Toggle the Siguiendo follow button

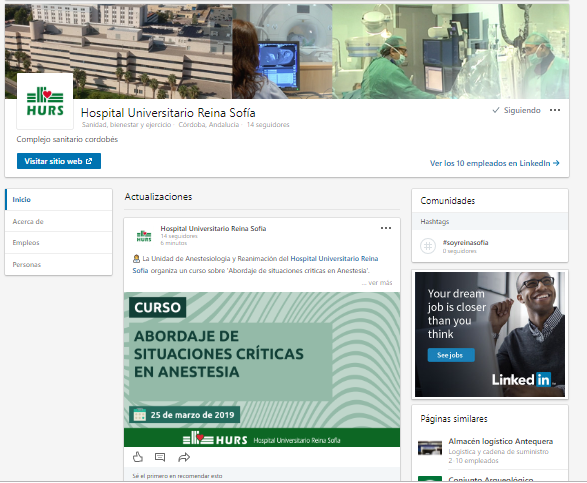click(x=517, y=110)
